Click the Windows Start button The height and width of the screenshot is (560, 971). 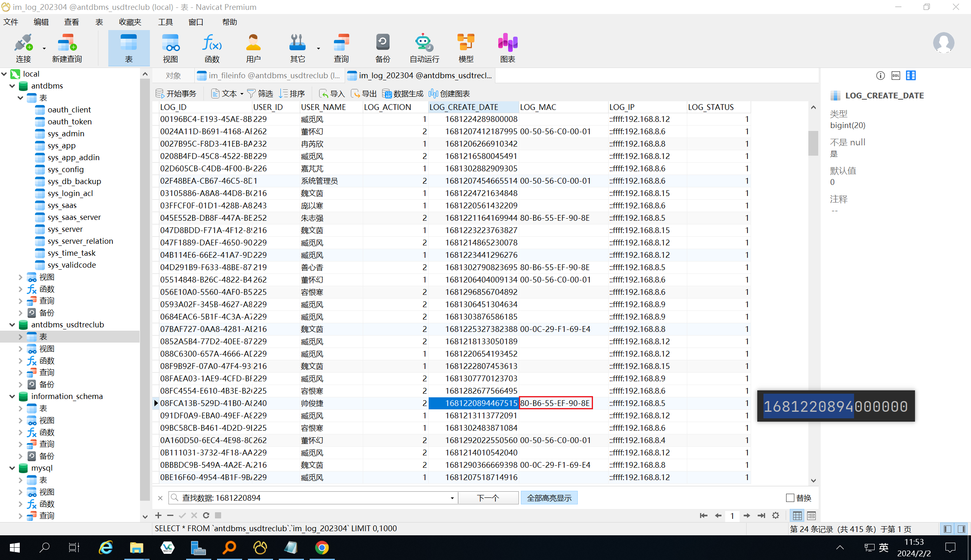tap(15, 548)
